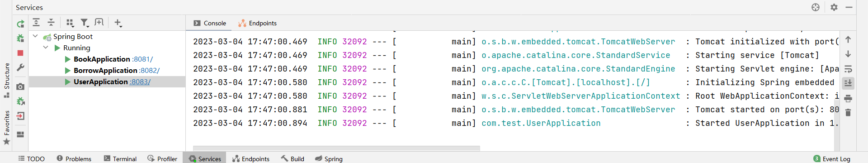
Task: Click the scroll-from-source crosshair icon
Action: point(816,7)
